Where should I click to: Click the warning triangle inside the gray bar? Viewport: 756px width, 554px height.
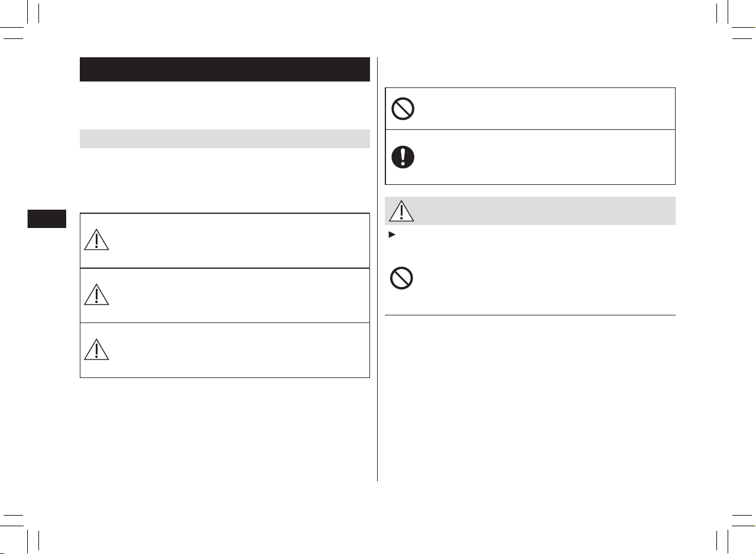[401, 211]
